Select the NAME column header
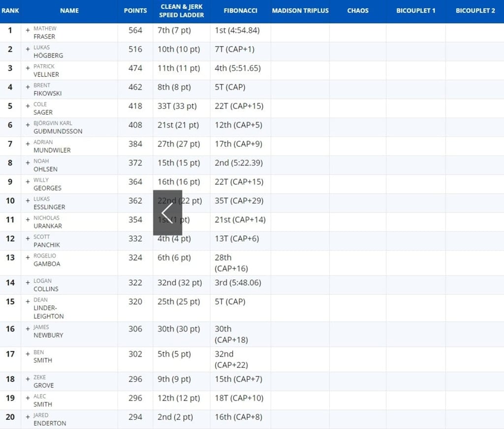 pyautogui.click(x=69, y=10)
